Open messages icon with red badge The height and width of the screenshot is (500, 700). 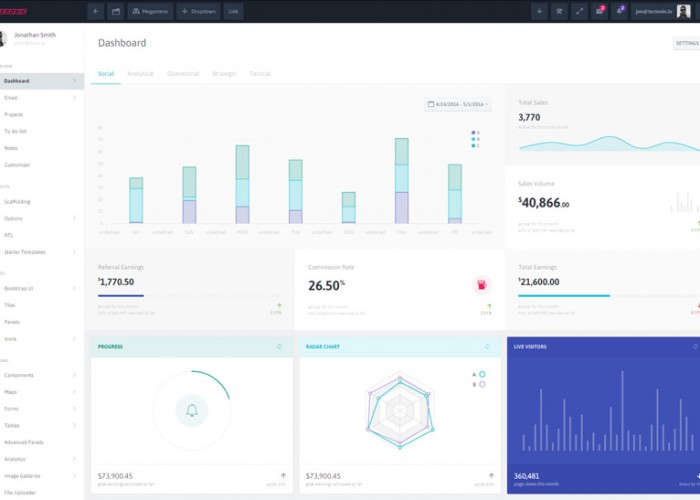[600, 12]
